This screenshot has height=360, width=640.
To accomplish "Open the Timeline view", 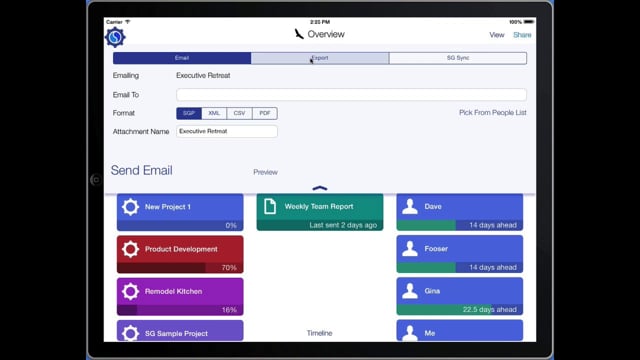I will (x=320, y=333).
